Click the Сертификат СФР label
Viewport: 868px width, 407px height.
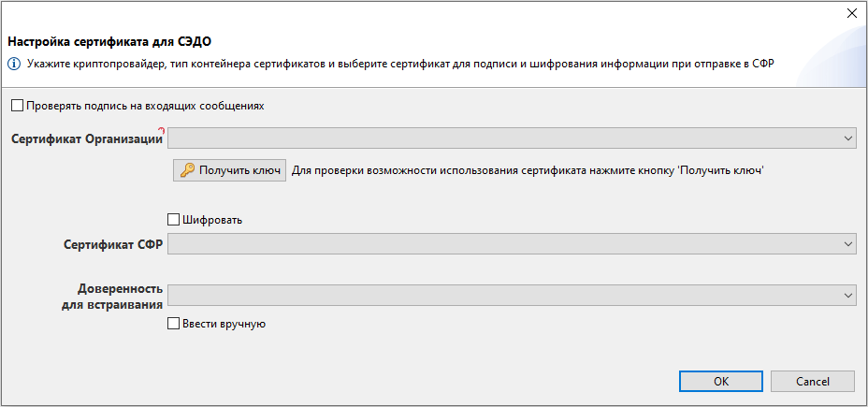pos(113,244)
